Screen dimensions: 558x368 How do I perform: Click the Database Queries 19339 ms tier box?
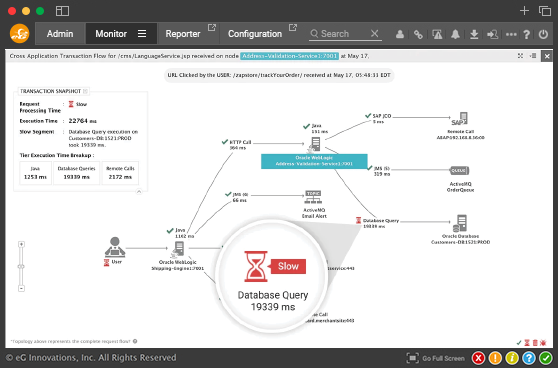[77, 173]
